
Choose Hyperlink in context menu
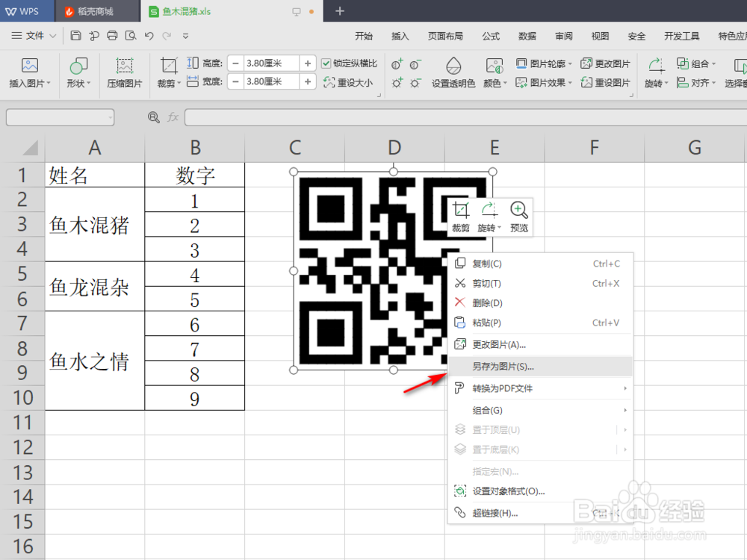tap(540, 513)
